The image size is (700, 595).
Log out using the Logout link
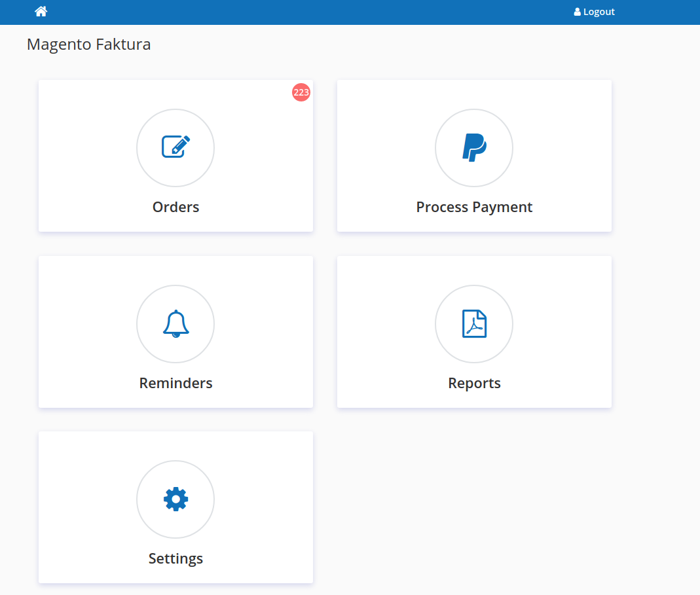coord(599,12)
